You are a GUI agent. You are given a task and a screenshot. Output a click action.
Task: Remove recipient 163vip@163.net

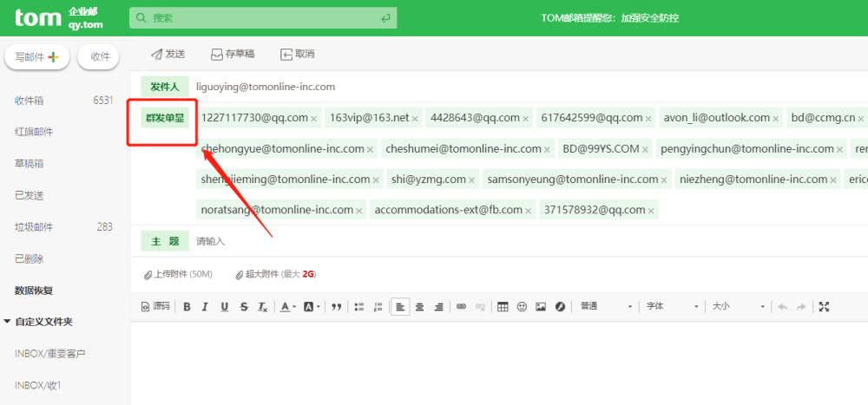[x=415, y=119]
